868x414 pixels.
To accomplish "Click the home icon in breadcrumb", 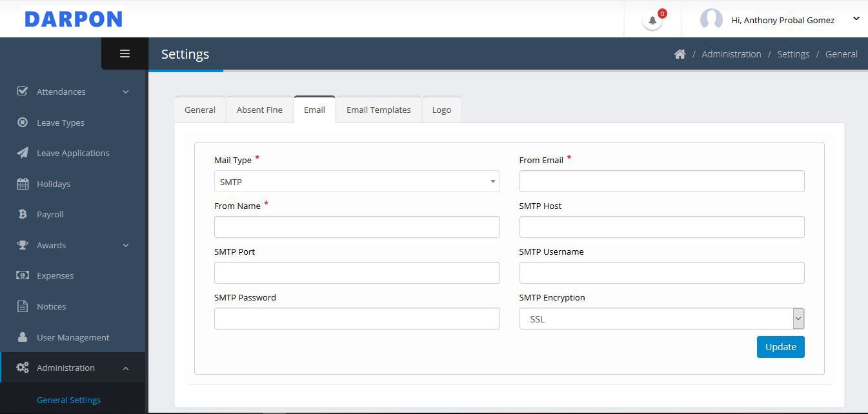I will 680,54.
